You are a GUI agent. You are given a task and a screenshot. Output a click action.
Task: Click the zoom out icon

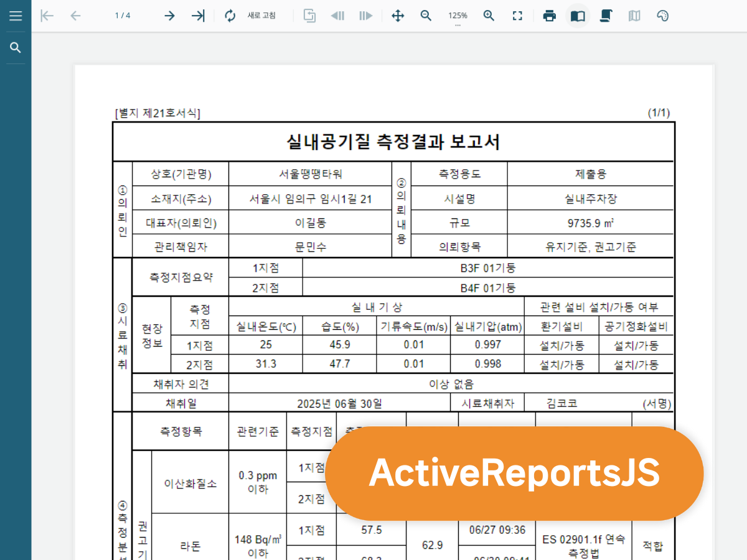point(426,16)
